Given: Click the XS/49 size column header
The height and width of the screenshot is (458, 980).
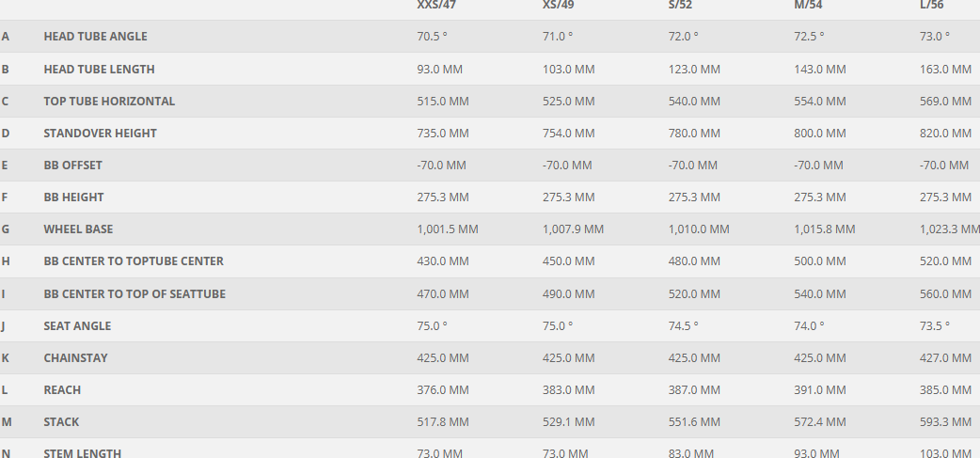Looking at the screenshot, I should [x=561, y=6].
